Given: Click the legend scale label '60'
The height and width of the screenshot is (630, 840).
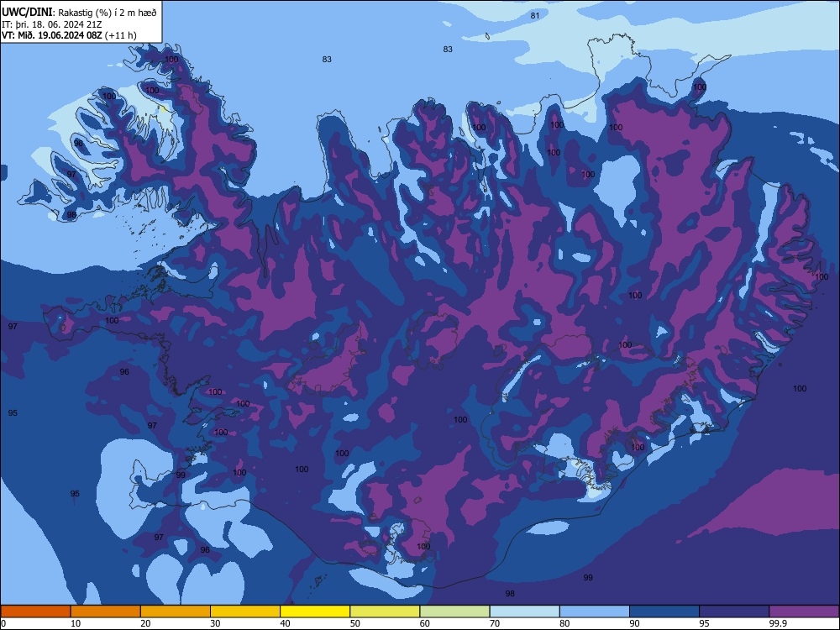Looking at the screenshot, I should 425,623.
